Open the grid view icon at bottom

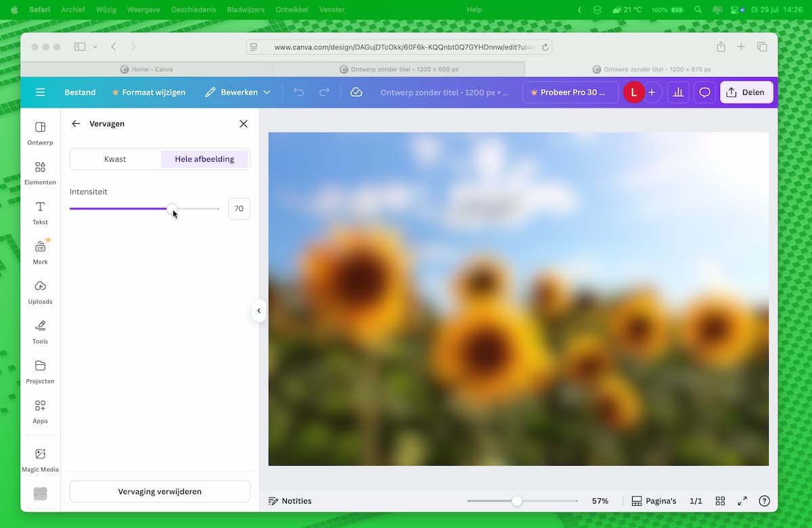tap(721, 501)
